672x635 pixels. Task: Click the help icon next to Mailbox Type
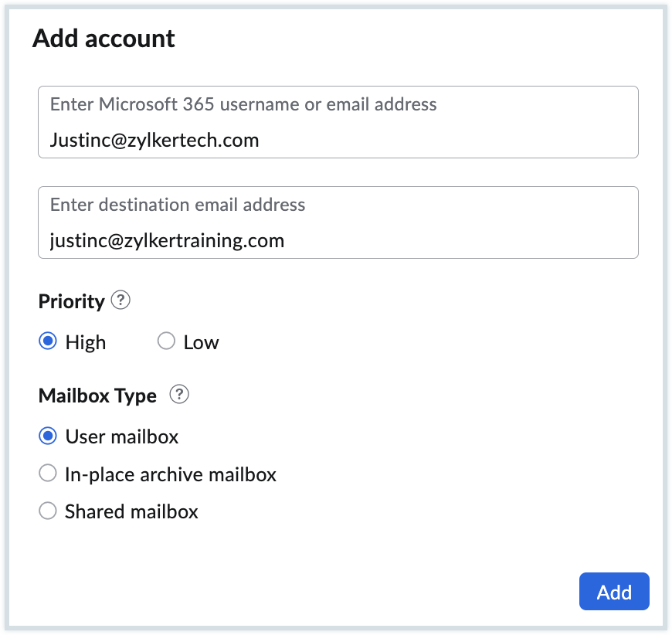pos(179,396)
